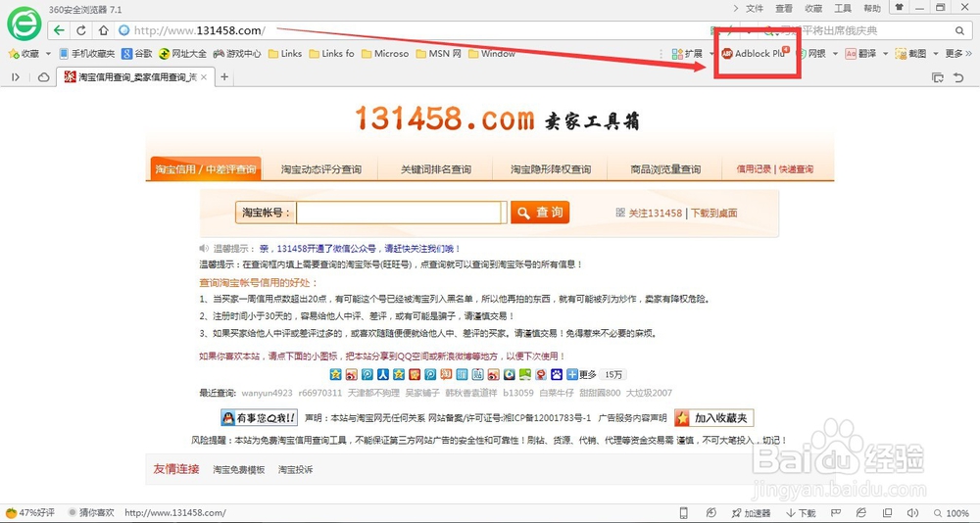The height and width of the screenshot is (523, 980).
Task: Open the 工具 menu
Action: (843, 8)
